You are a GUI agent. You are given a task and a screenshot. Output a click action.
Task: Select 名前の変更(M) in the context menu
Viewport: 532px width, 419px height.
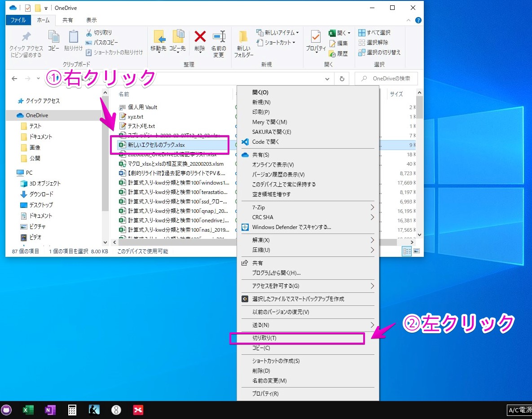click(x=308, y=381)
